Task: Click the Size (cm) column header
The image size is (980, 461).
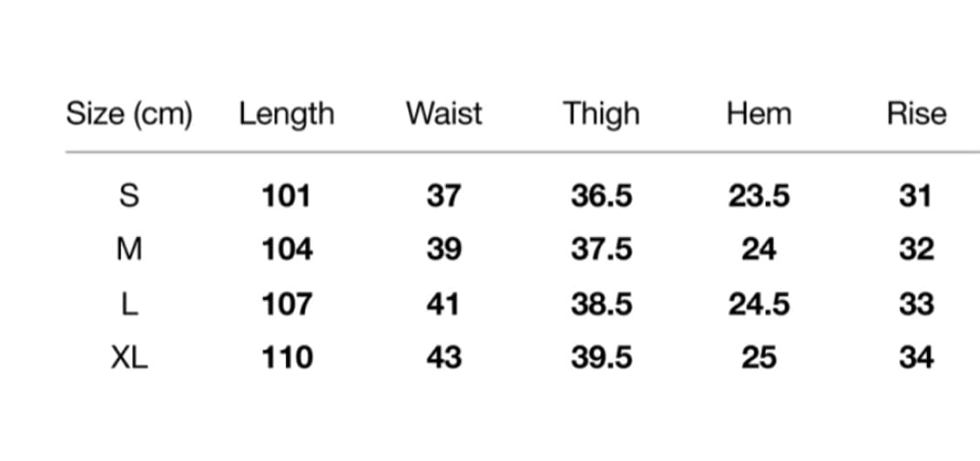Action: click(x=129, y=114)
